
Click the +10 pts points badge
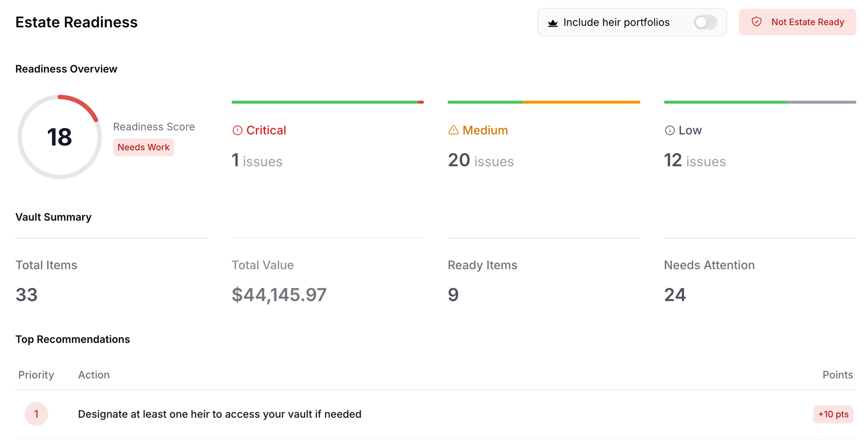click(x=833, y=414)
